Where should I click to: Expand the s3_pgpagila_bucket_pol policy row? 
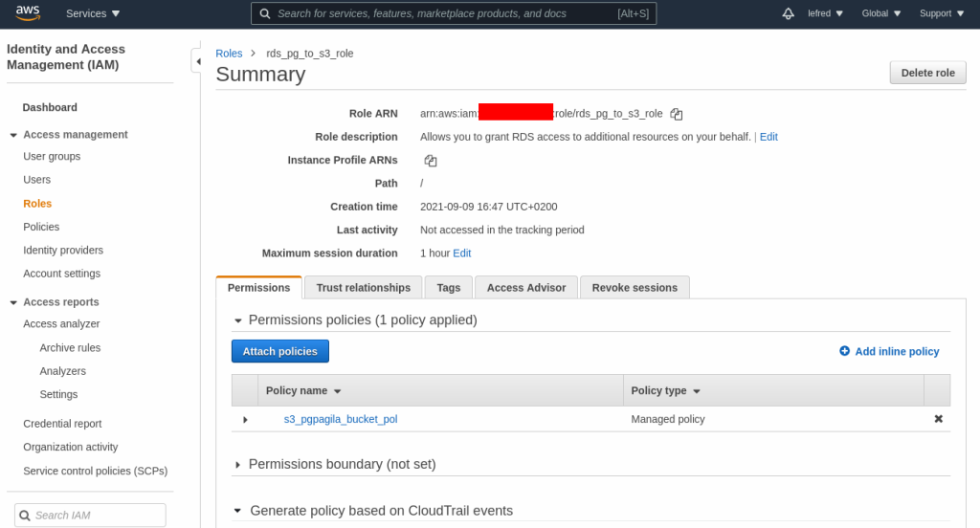245,420
